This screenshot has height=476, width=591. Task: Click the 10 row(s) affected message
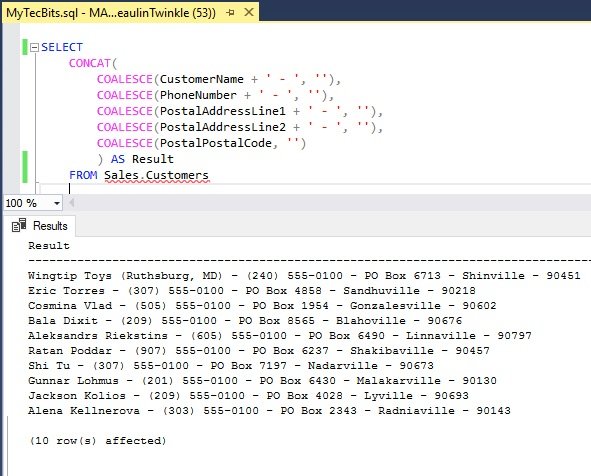[98, 441]
